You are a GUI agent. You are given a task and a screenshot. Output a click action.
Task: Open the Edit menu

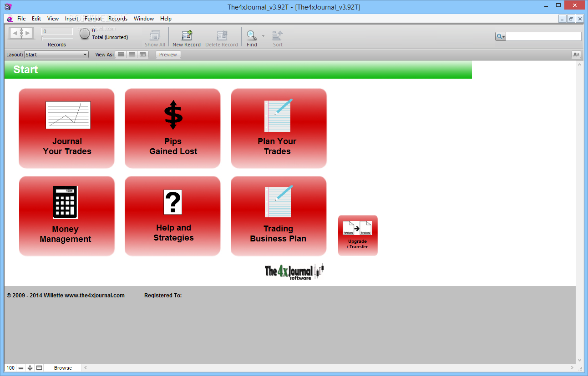(x=36, y=19)
